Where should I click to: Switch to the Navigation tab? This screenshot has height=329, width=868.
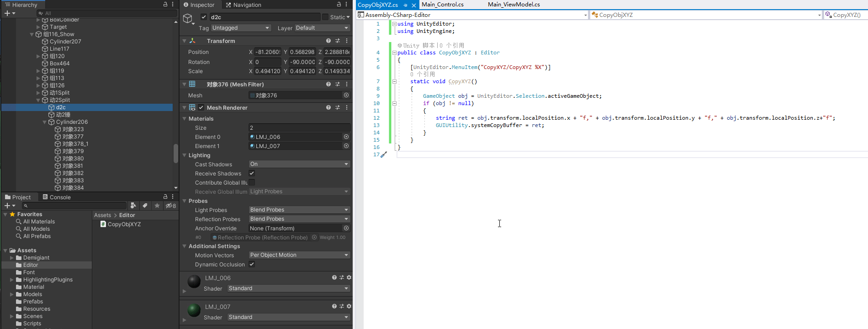point(243,5)
